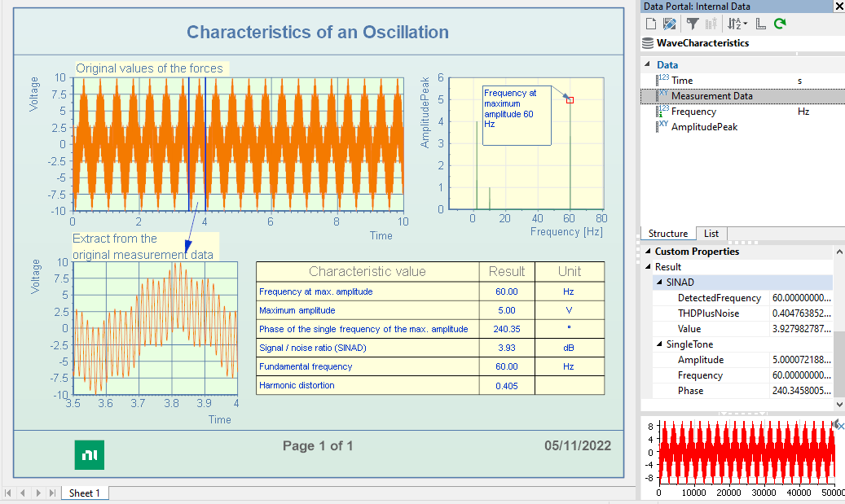Collapse the Custom Properties section
The image size is (845, 504).
pyautogui.click(x=648, y=252)
